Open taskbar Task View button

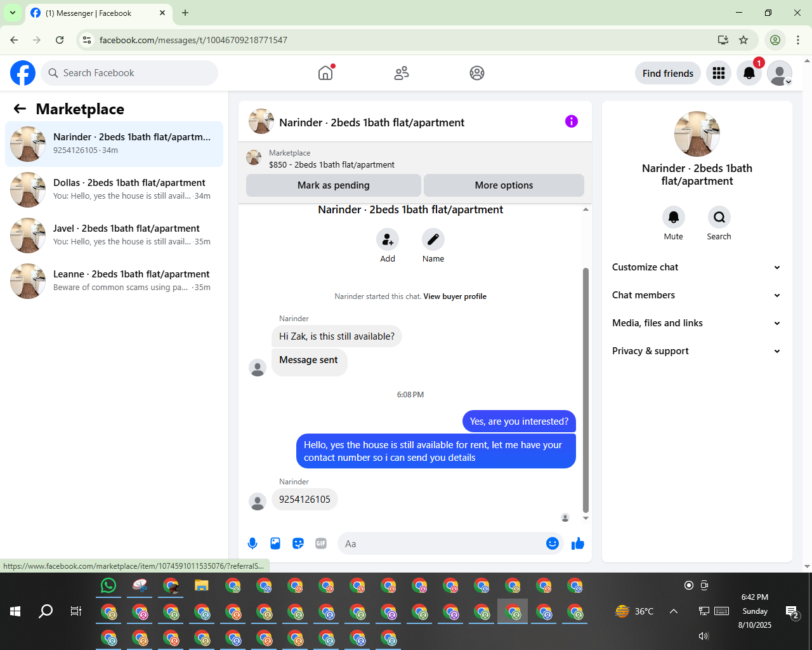(x=76, y=611)
